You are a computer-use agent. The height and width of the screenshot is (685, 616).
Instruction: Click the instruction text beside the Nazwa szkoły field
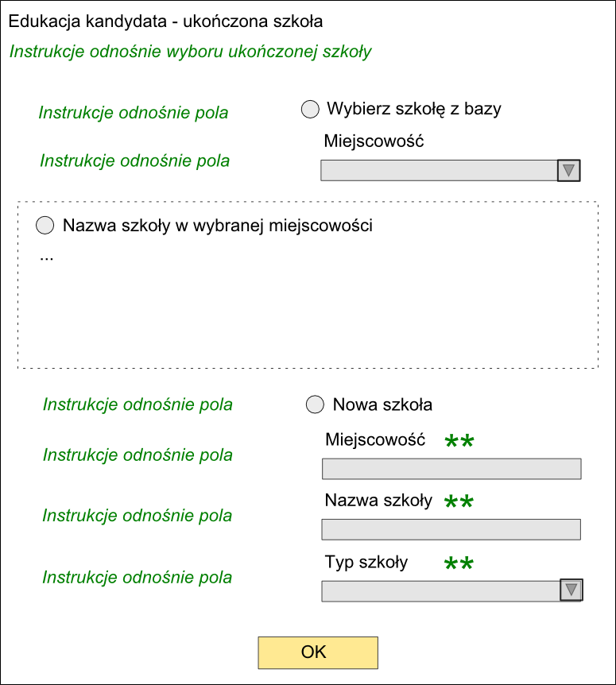pos(138,516)
